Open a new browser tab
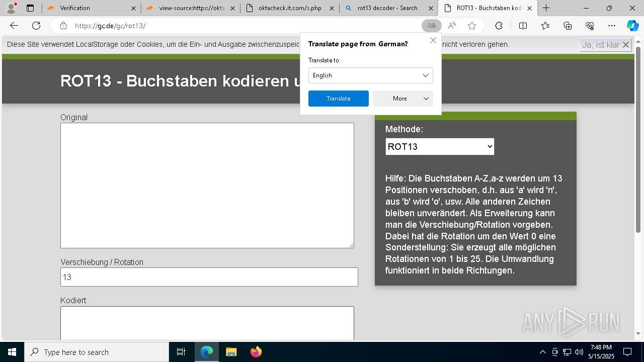 (546, 8)
